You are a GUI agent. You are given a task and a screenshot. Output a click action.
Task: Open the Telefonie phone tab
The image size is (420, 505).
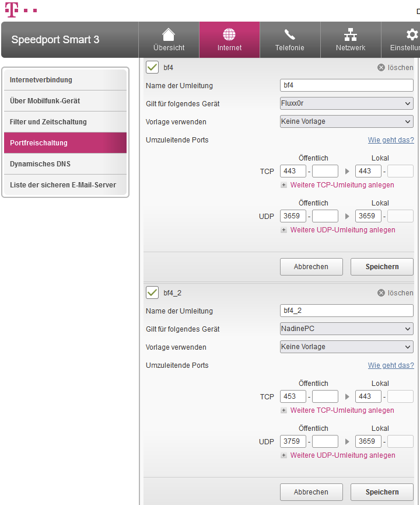[290, 40]
